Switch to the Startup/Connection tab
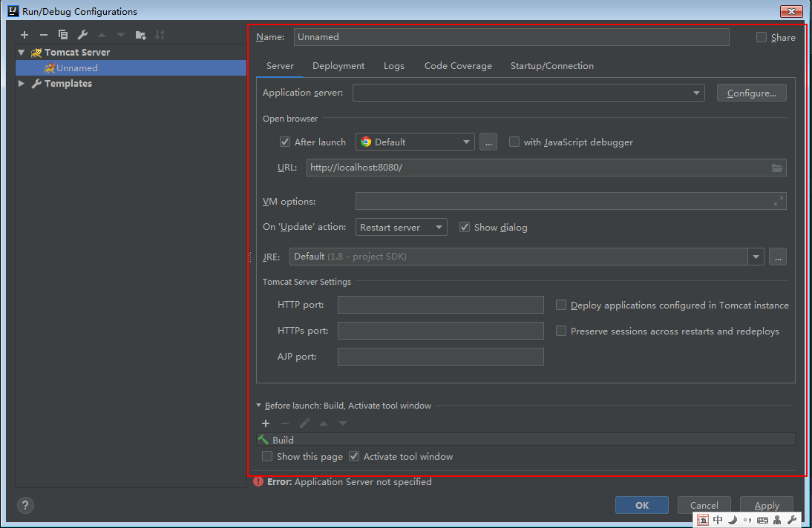This screenshot has width=812, height=528. click(552, 66)
